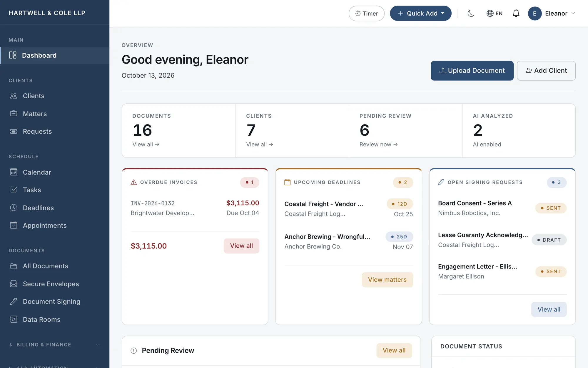Start the Timer button

coord(367,13)
